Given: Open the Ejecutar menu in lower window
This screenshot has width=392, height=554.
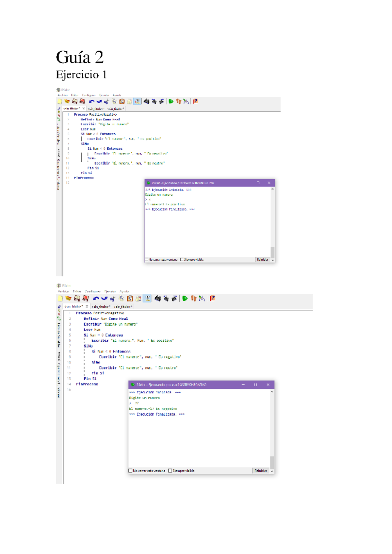Looking at the screenshot, I should 110,291.
